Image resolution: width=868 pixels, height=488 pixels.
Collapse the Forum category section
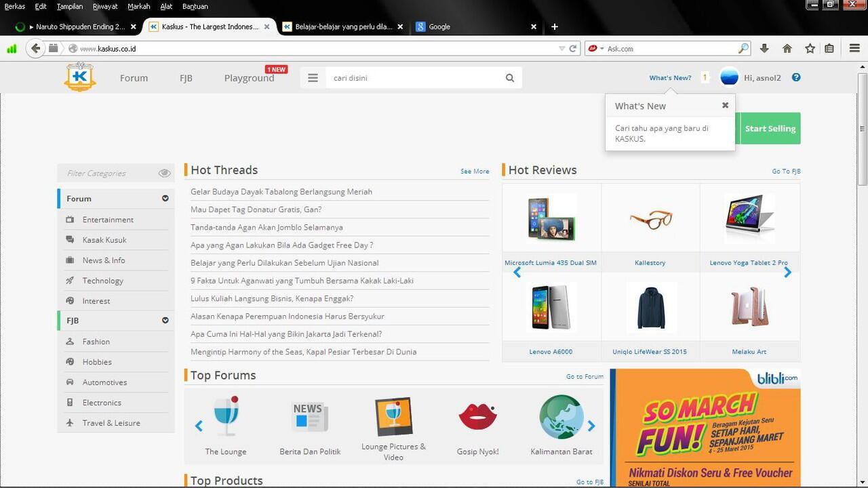pyautogui.click(x=165, y=199)
